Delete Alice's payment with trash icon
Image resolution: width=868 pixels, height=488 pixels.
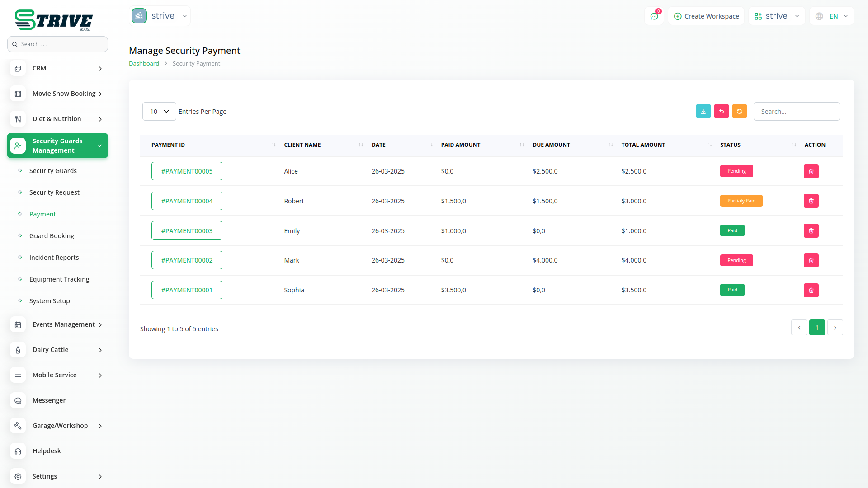pyautogui.click(x=811, y=171)
